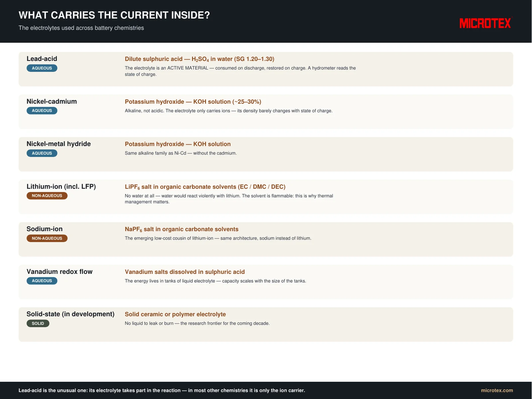Click the LiPF6 salt heading
Viewport: 532px width, 399px height.
[205, 187]
